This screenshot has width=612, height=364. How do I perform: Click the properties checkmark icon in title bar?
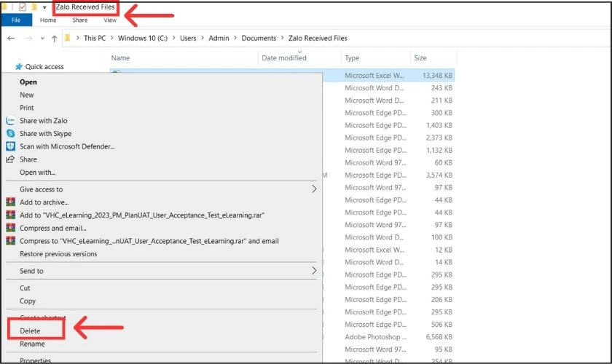pyautogui.click(x=23, y=7)
